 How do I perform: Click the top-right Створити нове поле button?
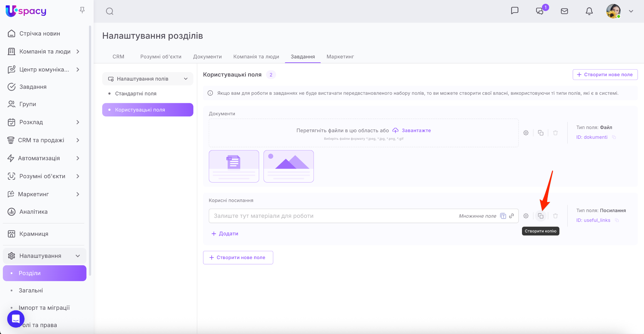605,75
